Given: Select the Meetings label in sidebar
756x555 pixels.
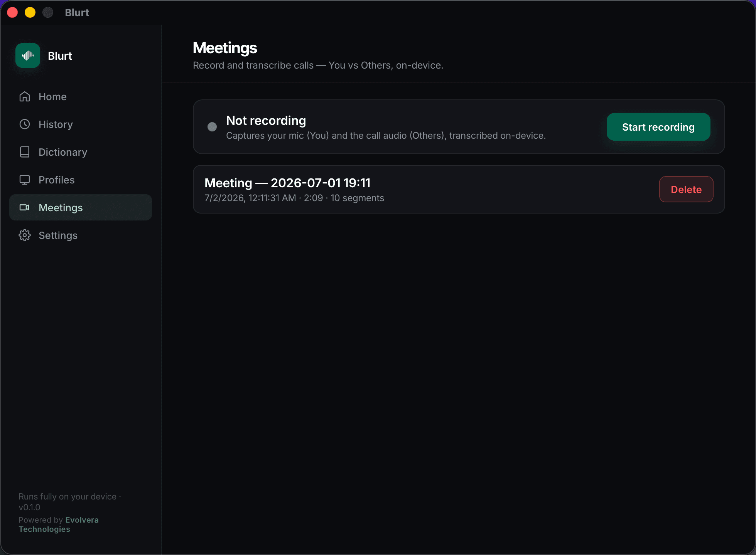Looking at the screenshot, I should (x=61, y=208).
